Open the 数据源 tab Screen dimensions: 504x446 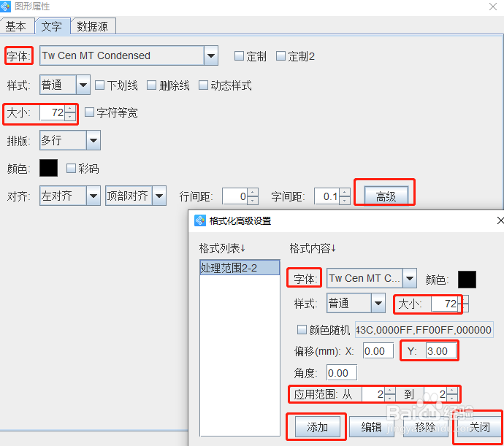coord(93,26)
